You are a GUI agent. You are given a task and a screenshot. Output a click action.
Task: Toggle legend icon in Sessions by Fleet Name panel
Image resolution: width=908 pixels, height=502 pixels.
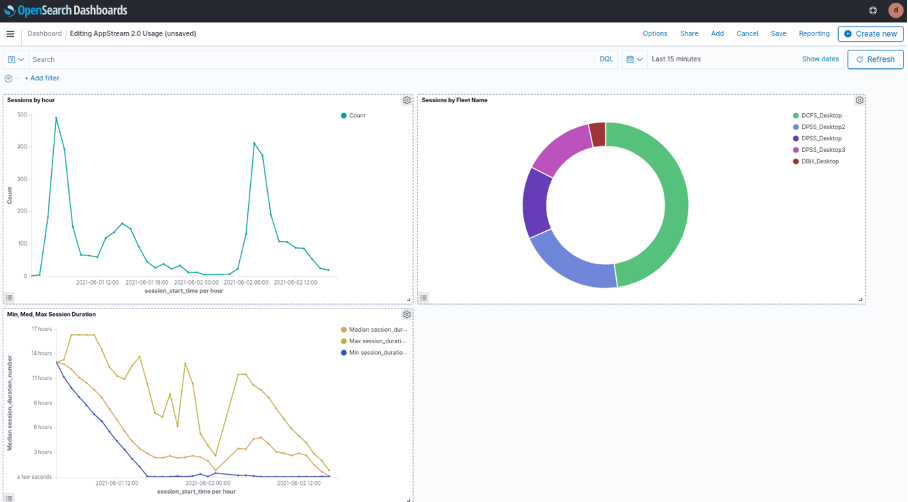click(x=424, y=298)
